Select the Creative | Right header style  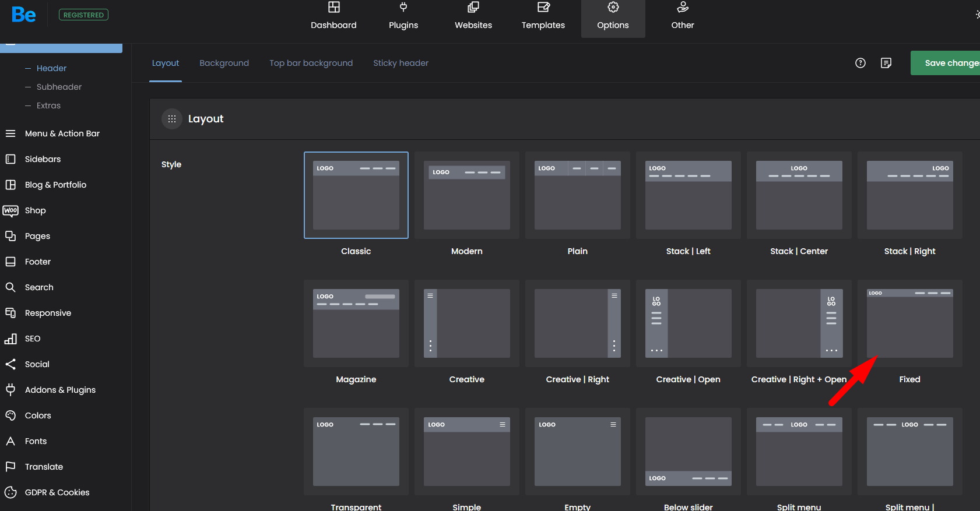pyautogui.click(x=578, y=323)
